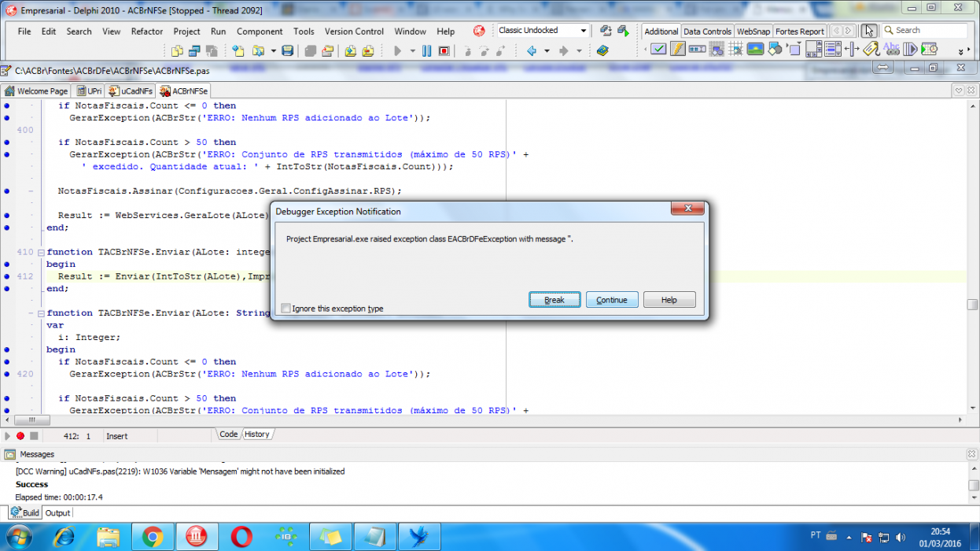
Task: Click the Help button in exception dialog
Action: 669,300
